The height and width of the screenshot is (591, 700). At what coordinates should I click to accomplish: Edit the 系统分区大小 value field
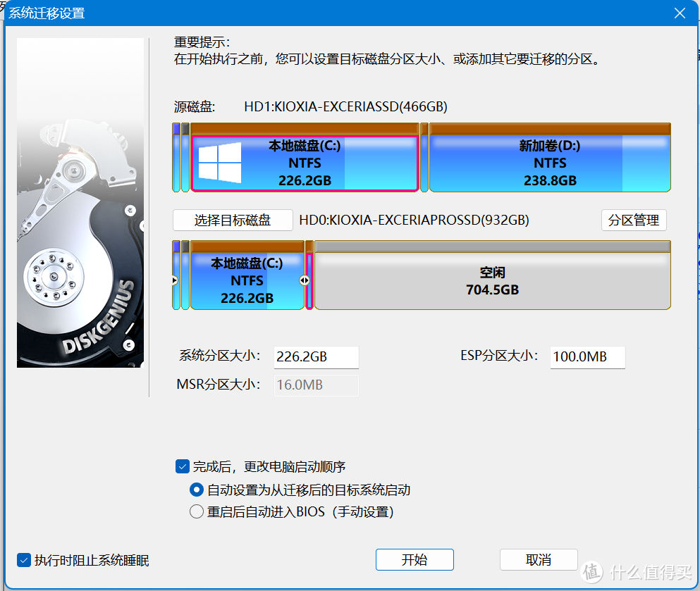pyautogui.click(x=316, y=357)
